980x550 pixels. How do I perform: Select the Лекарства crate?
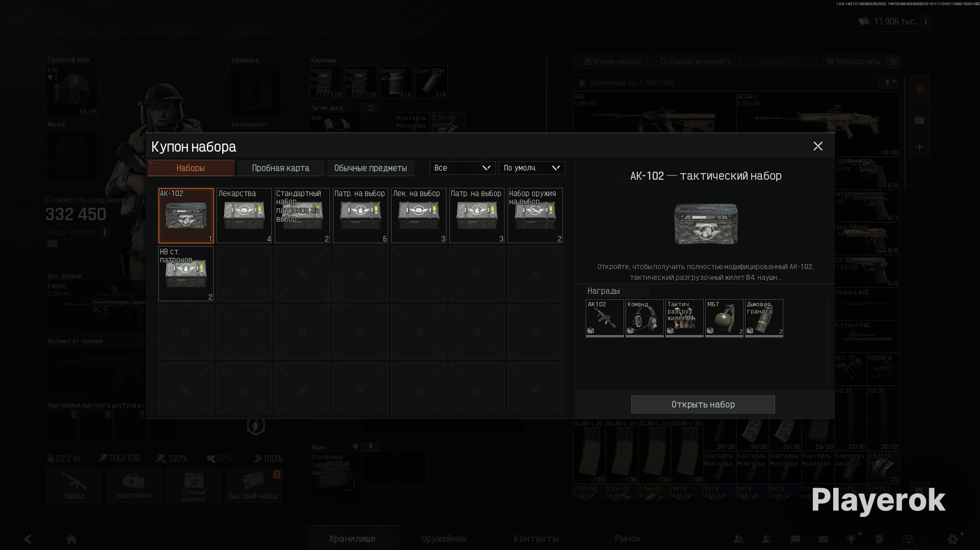[244, 216]
